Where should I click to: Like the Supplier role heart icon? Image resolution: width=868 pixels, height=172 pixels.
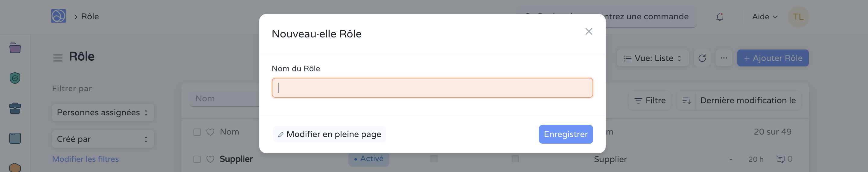[x=210, y=159]
